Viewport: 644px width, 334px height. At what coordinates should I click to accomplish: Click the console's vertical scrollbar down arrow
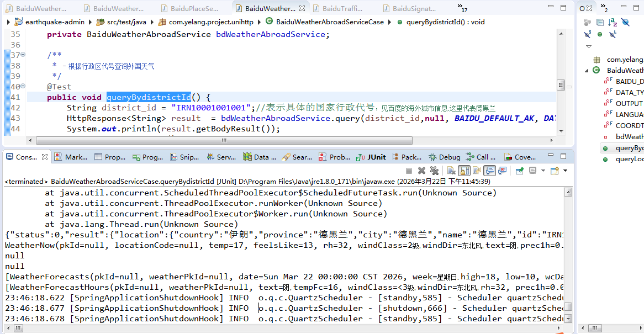568,319
